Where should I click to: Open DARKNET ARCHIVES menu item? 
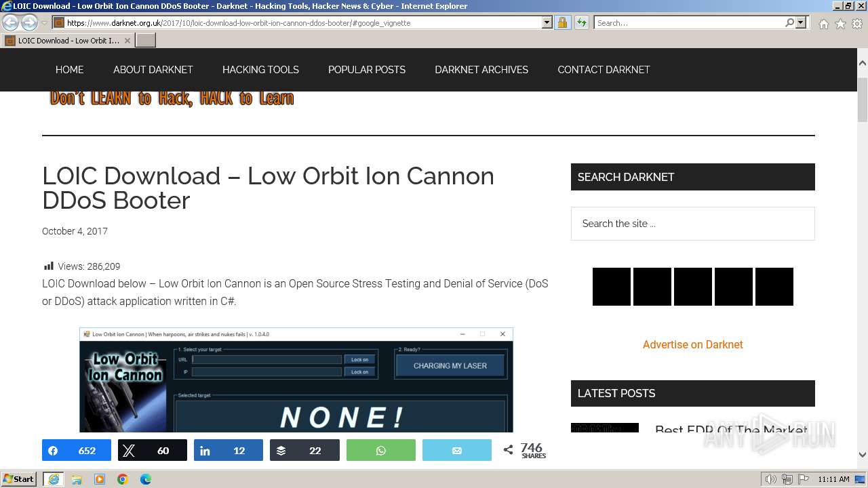[481, 70]
